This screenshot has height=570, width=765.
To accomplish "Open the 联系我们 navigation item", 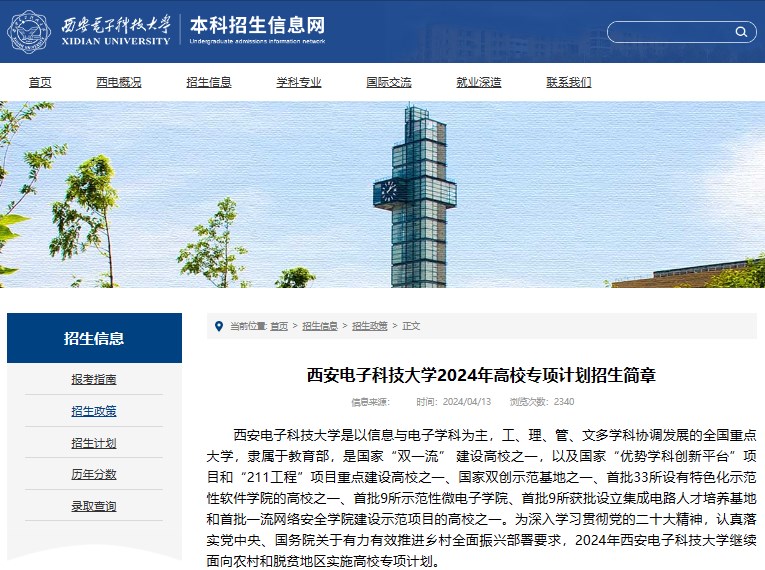I will pyautogui.click(x=569, y=82).
